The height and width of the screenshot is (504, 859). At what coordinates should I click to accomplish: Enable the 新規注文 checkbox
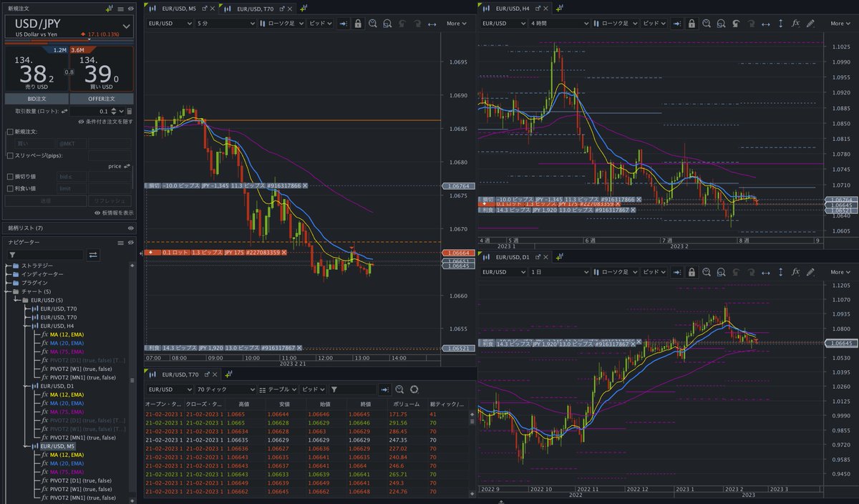[x=9, y=132]
